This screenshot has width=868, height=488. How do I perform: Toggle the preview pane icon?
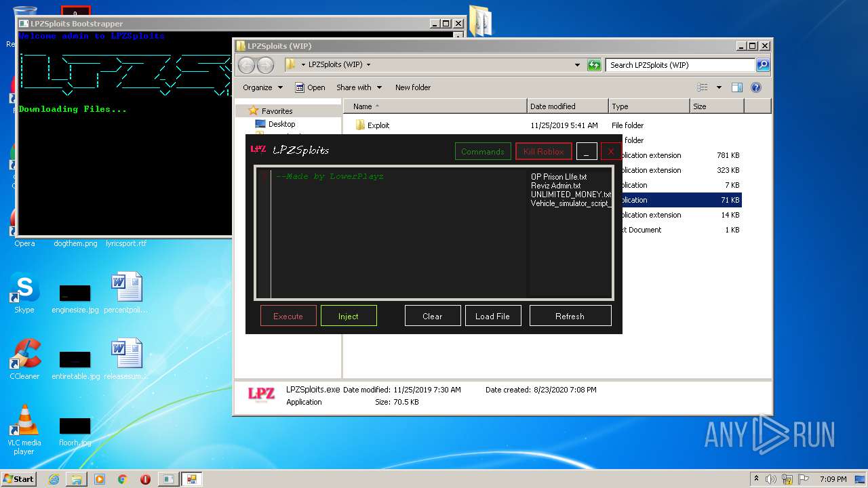click(737, 87)
